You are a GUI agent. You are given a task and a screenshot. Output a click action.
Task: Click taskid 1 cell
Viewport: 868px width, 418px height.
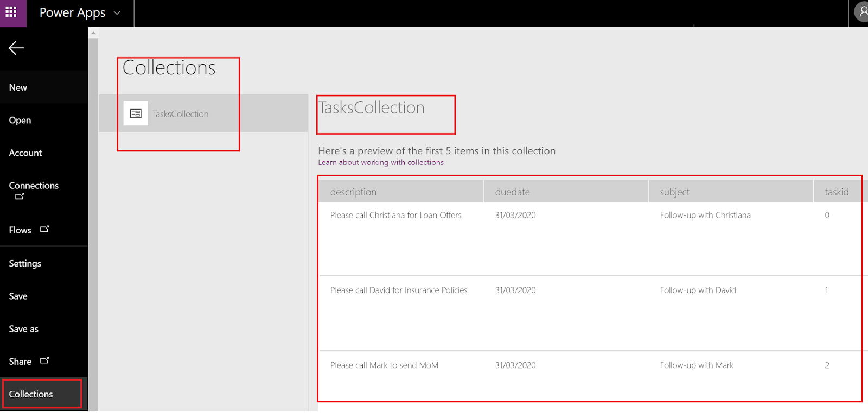(827, 290)
